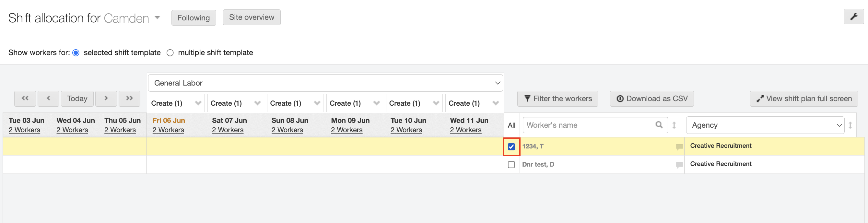The image size is (868, 223).
Task: Open the wrench settings menu
Action: (853, 17)
